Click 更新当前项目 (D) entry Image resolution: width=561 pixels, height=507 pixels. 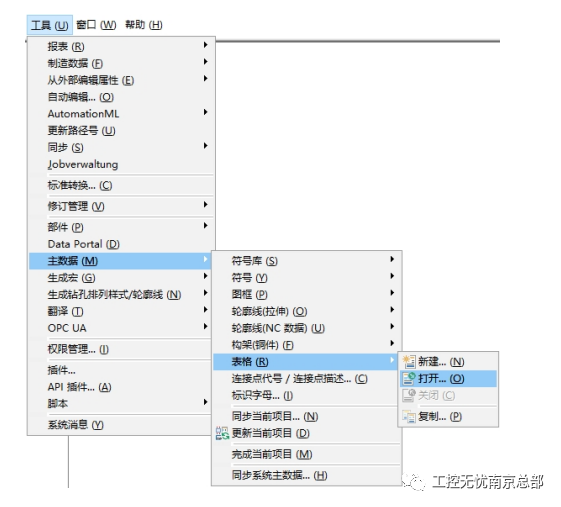point(307,433)
